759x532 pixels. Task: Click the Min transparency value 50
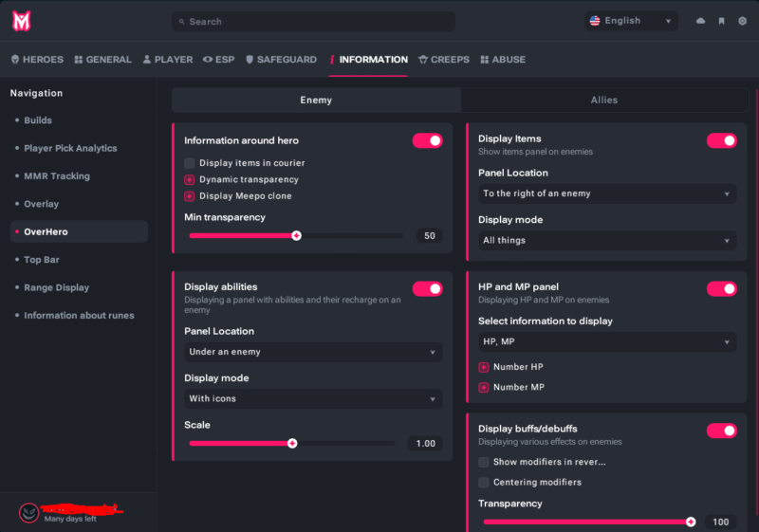(x=430, y=236)
